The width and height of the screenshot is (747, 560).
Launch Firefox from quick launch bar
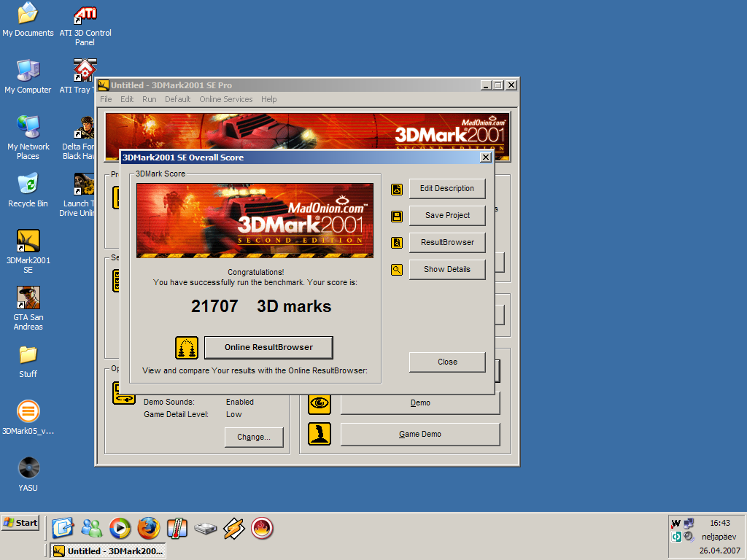pos(149,528)
